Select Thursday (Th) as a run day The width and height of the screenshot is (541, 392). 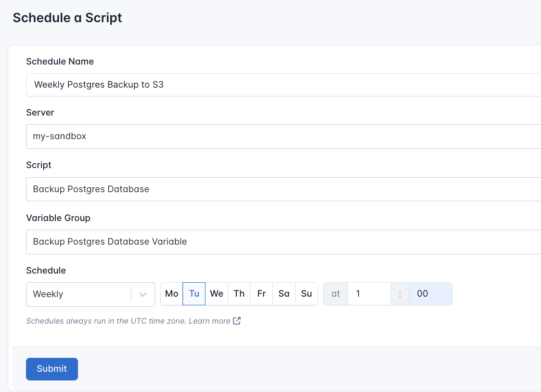click(239, 293)
